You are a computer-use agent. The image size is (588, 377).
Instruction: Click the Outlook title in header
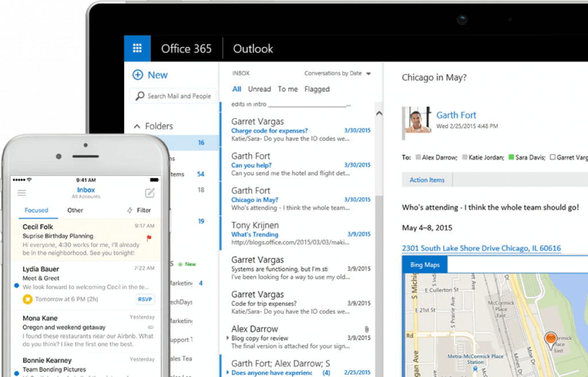click(253, 49)
